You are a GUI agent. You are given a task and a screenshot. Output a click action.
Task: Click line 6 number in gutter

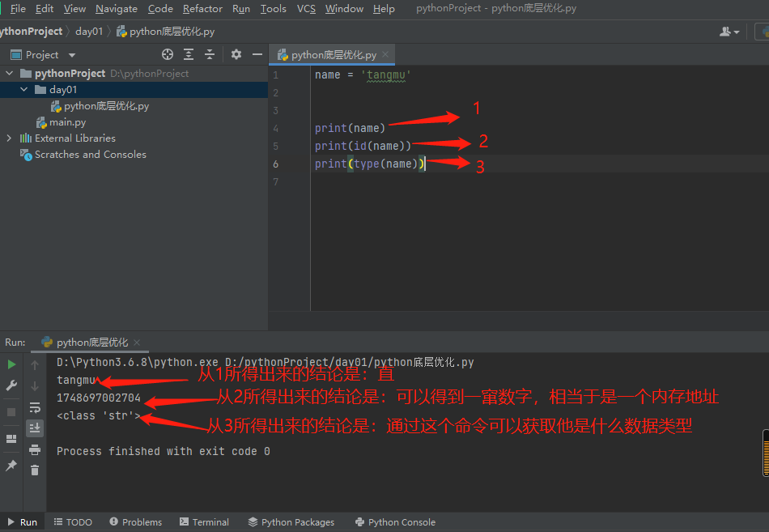[275, 164]
